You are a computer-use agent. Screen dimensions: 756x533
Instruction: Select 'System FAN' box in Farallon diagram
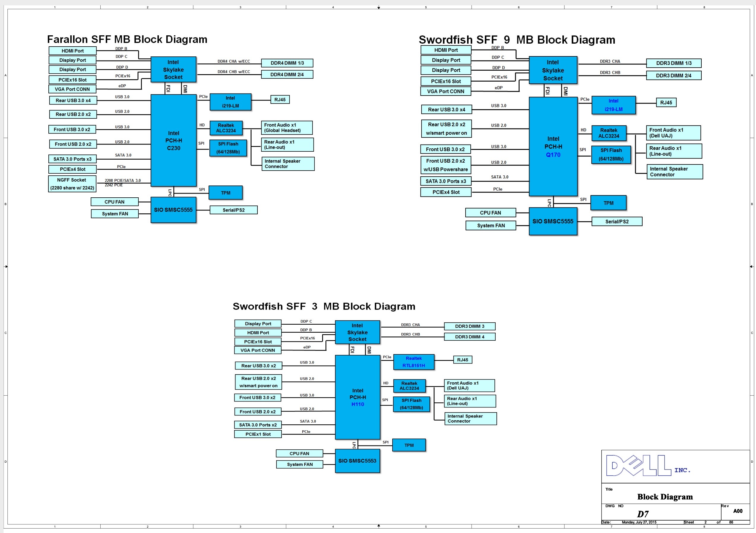[115, 214]
